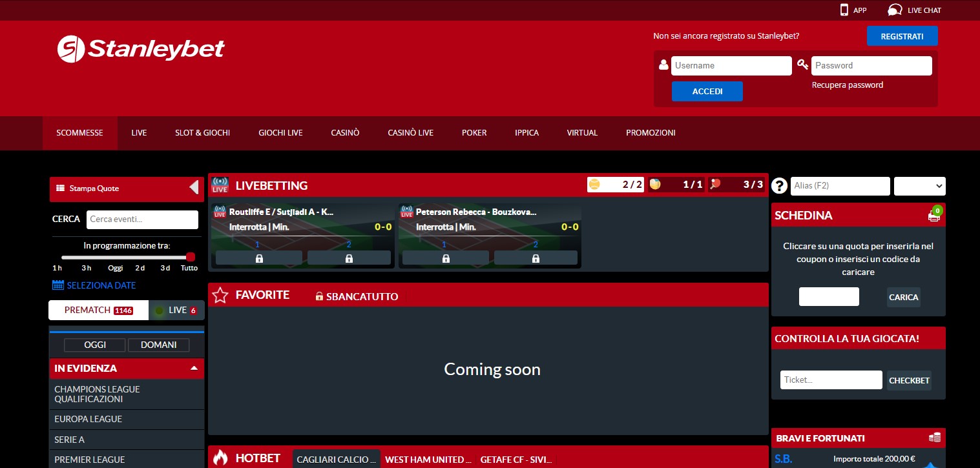This screenshot has height=468, width=980.
Task: Click the REGISTRATI button
Action: coord(902,36)
